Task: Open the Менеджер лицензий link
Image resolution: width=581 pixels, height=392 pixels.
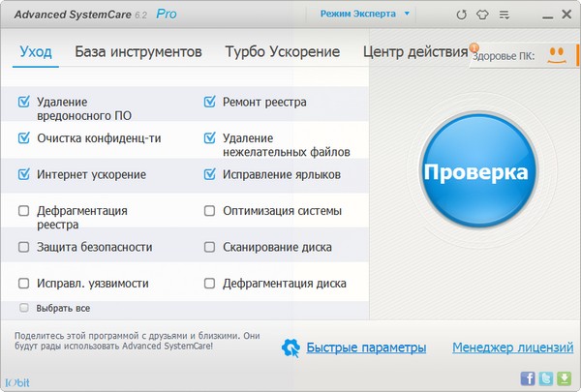Action: click(x=511, y=347)
